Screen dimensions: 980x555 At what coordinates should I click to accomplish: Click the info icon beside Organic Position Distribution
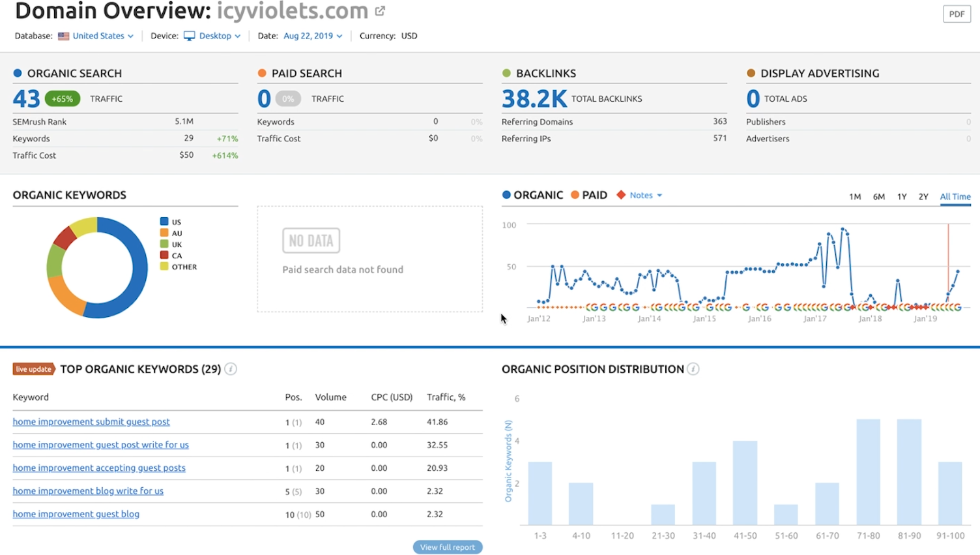coord(693,368)
